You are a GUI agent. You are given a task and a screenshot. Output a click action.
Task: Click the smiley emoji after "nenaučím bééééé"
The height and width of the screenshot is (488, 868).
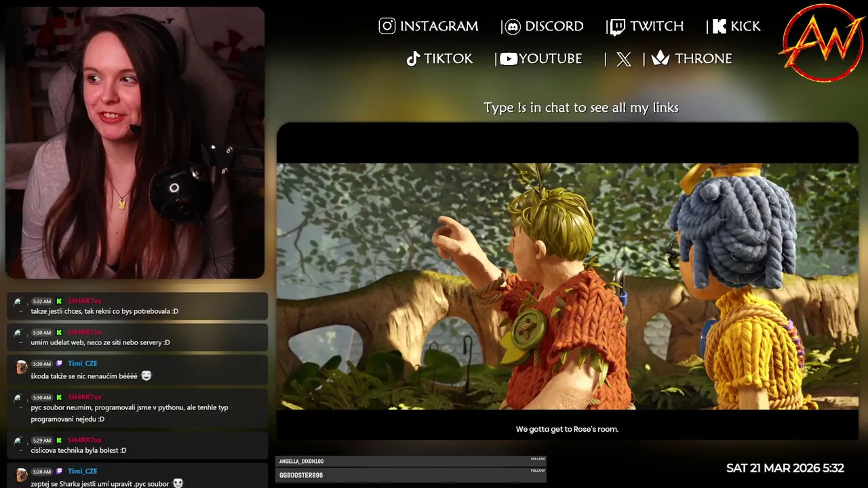(x=146, y=375)
